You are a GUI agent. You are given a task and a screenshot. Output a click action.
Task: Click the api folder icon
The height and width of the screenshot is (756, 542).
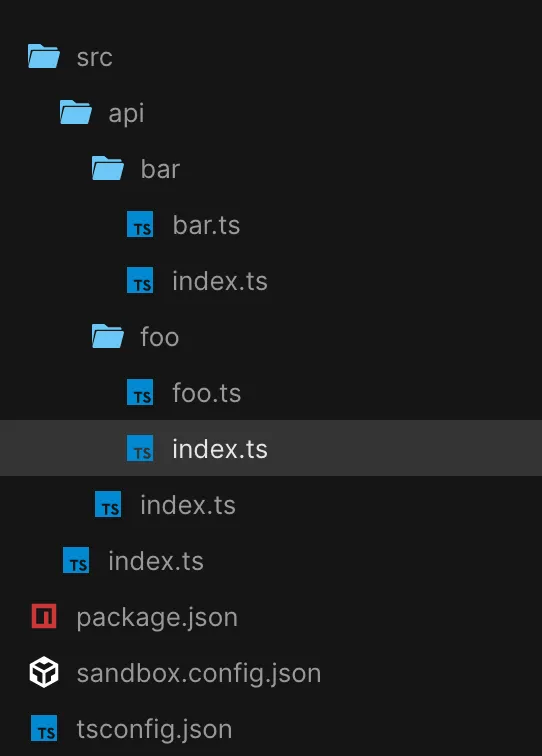coord(76,112)
